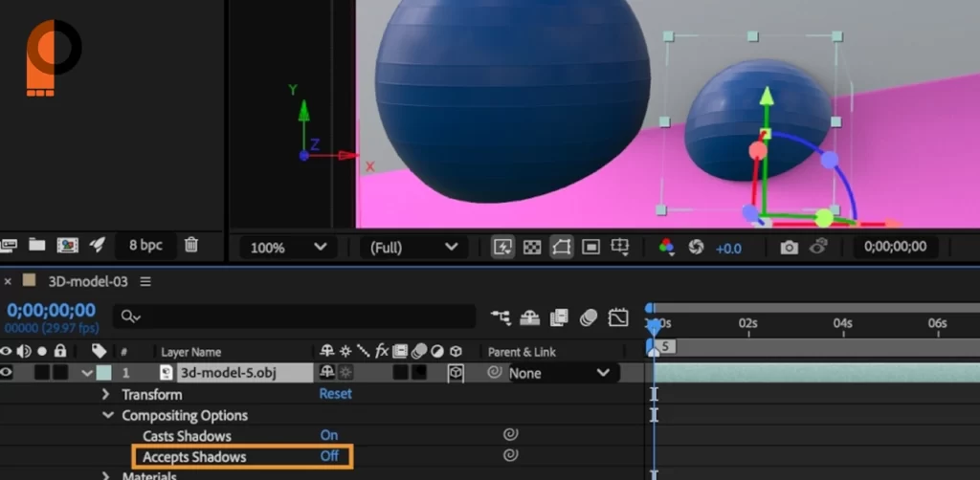Toggle the 3D layer cube on 3d-model-5.obj
980x480 pixels.
[x=457, y=373]
